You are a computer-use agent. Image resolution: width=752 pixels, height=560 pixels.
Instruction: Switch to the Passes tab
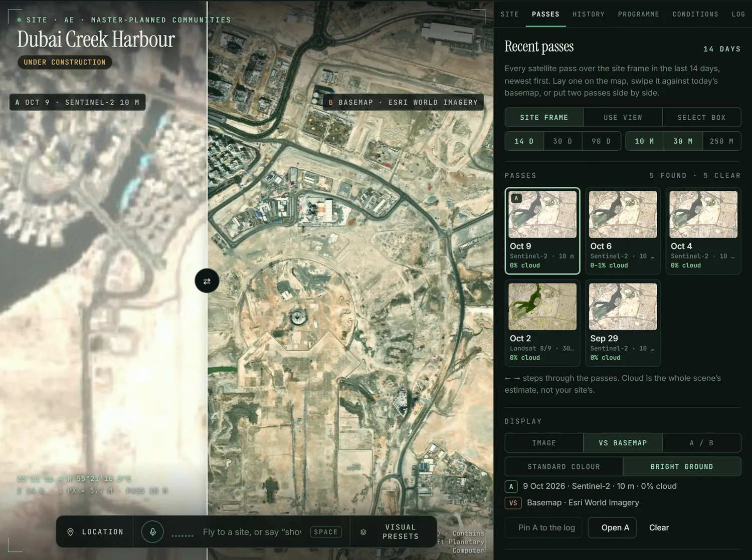[x=545, y=14]
